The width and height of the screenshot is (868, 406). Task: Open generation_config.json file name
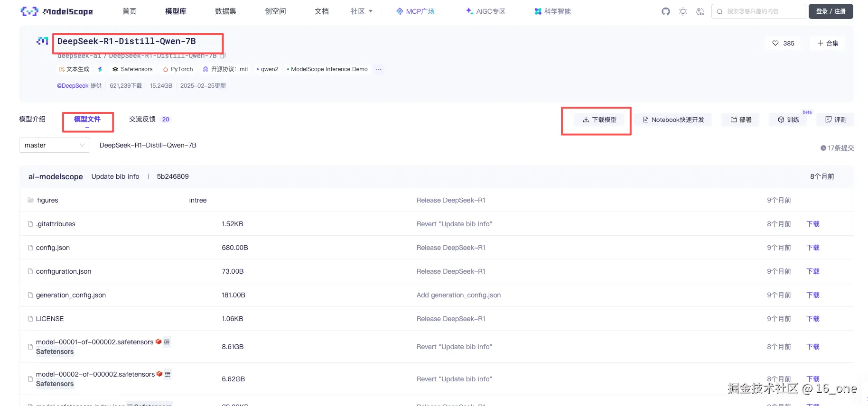click(71, 295)
